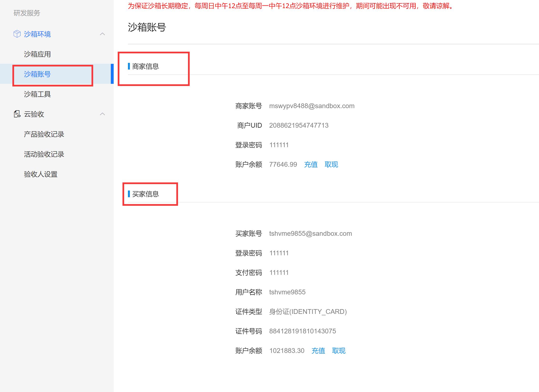
Task: Click the 商家账号 field label
Action: [249, 106]
